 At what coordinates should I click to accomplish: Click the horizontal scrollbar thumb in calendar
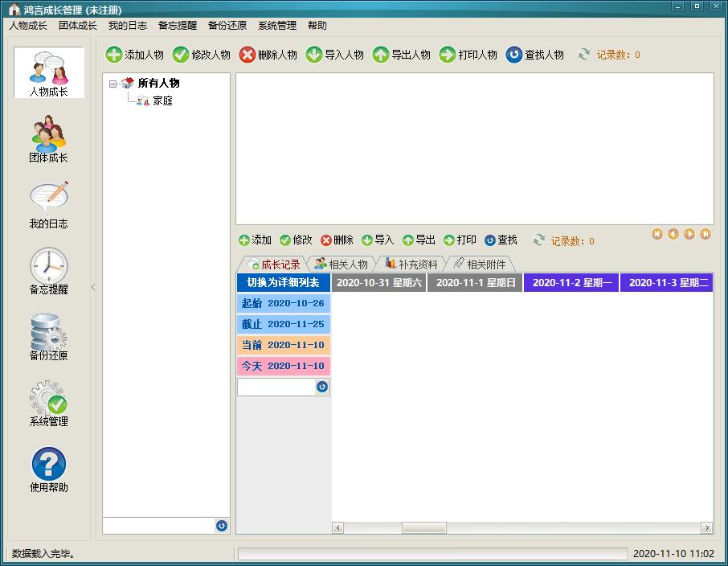[424, 527]
